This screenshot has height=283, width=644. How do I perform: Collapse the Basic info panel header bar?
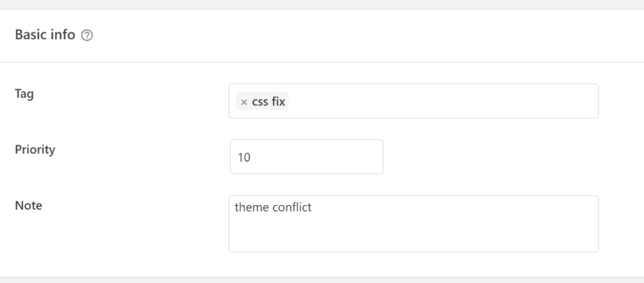click(322, 35)
